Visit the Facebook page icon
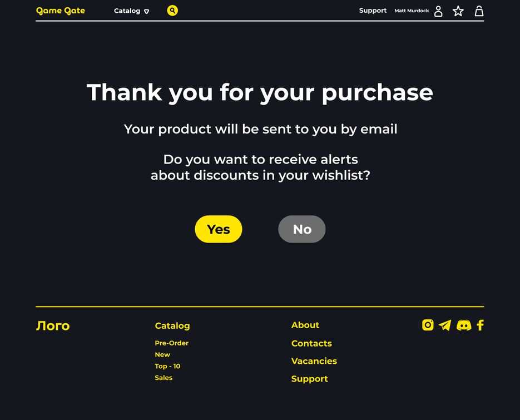Viewport: 520px width, 420px height. click(480, 325)
